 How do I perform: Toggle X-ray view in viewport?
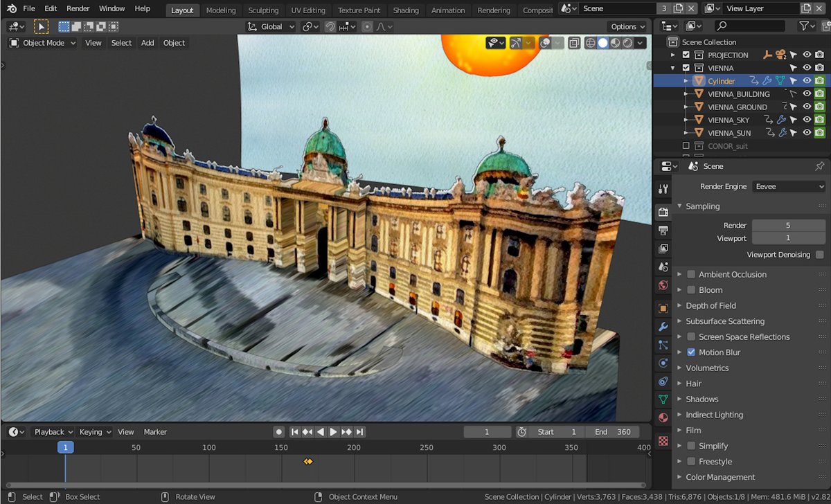(574, 43)
